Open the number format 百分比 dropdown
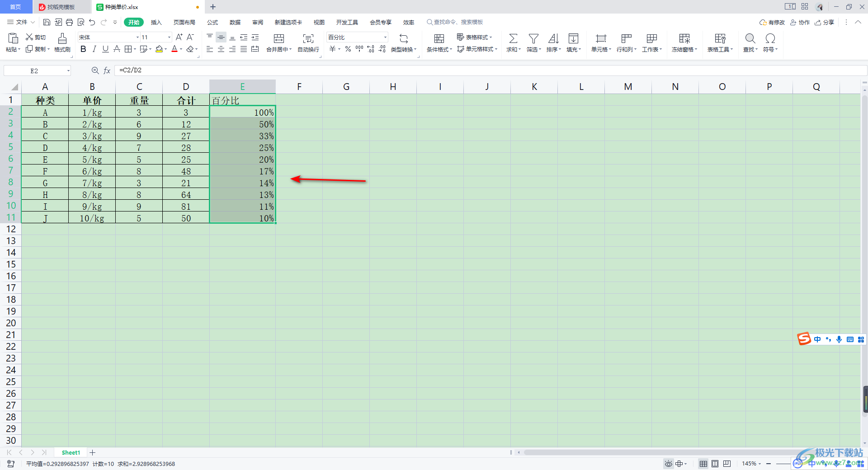The width and height of the screenshot is (868, 470). coord(385,37)
